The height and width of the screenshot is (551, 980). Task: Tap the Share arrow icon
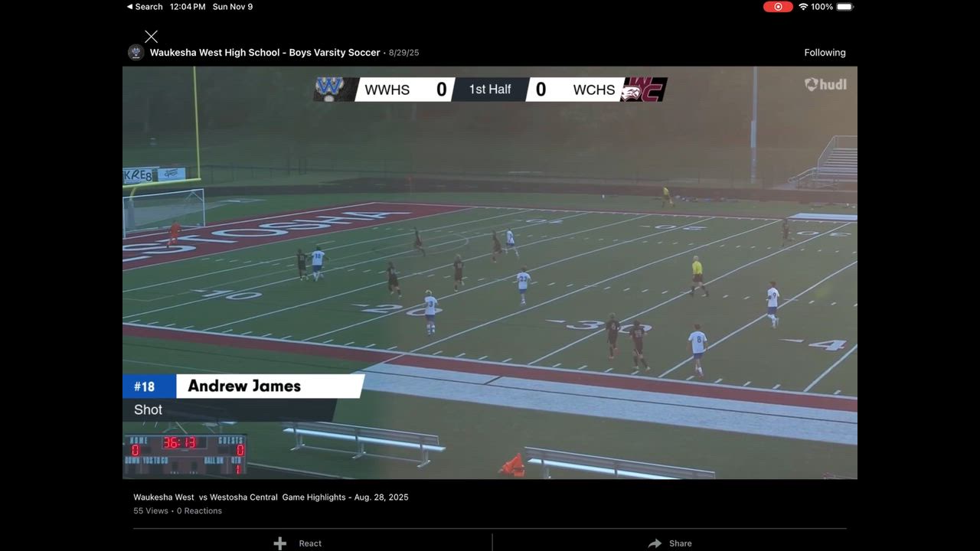[x=655, y=543]
